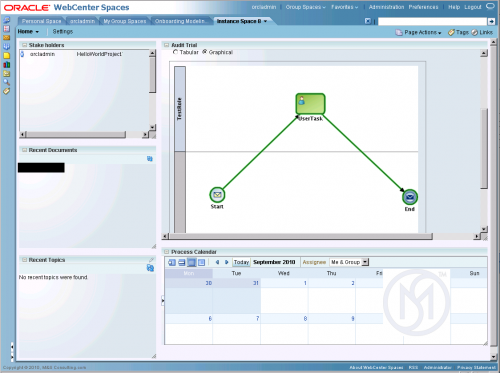Select the UserTask node in the diagram
500x373 pixels.
[310, 104]
